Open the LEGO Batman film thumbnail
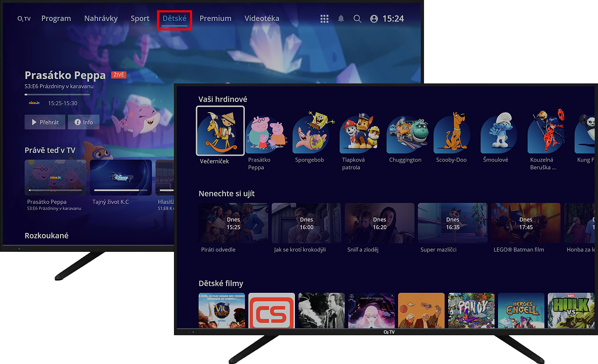Image resolution: width=598 pixels, height=364 pixels. pos(525,223)
